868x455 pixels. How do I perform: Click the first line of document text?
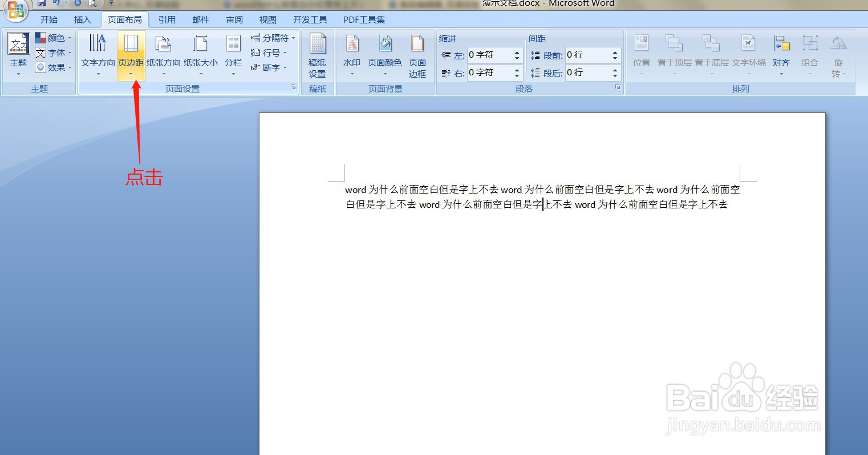point(542,190)
